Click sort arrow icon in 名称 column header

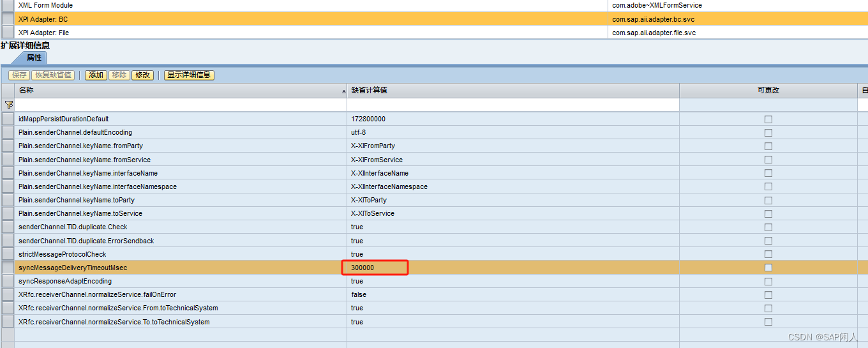point(344,91)
